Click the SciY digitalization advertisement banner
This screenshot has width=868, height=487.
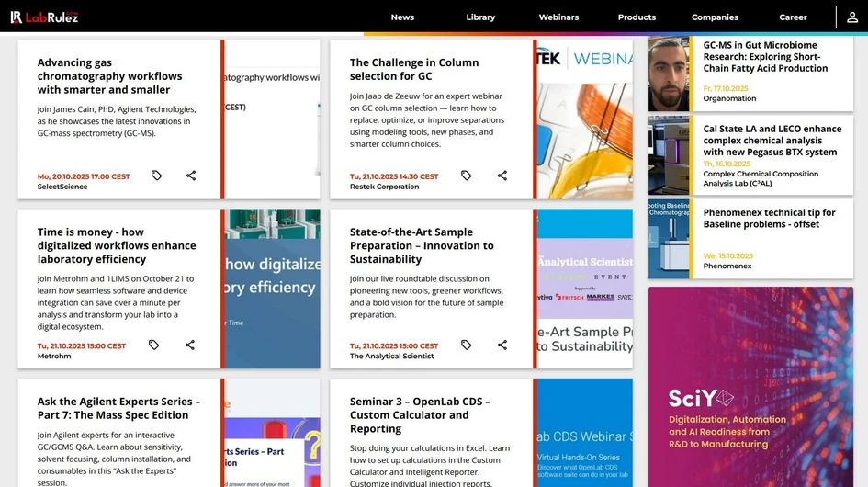[x=750, y=386]
